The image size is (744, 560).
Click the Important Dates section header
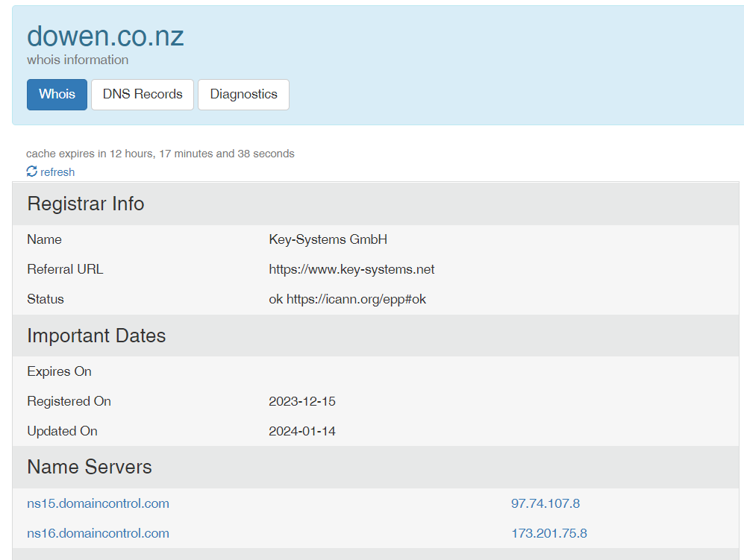[96, 336]
